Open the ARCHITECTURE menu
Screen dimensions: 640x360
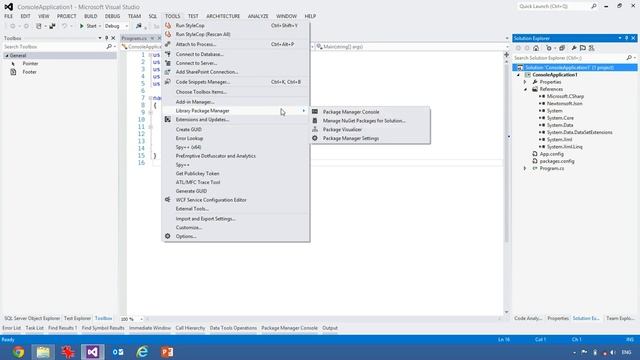click(x=223, y=16)
